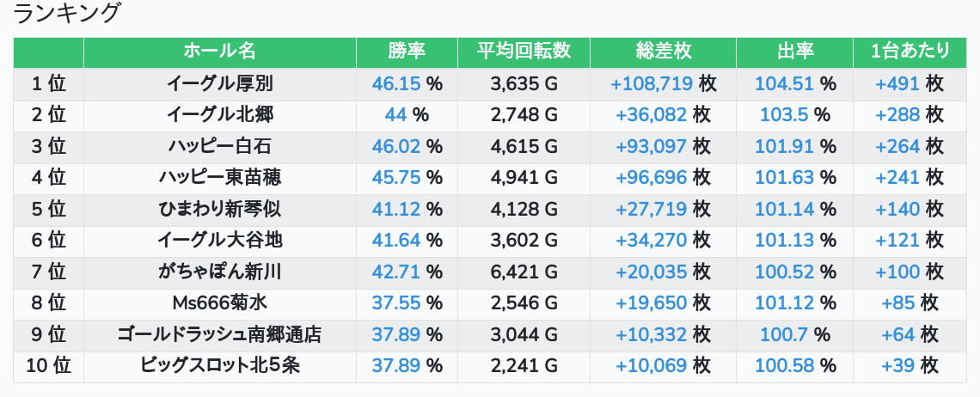Click the ホール名 column header

(x=220, y=52)
